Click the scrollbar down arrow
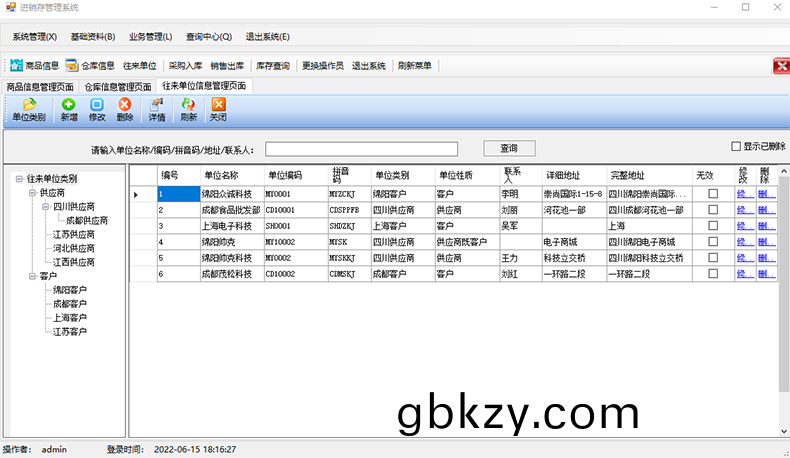This screenshot has height=458, width=790. coord(784,431)
